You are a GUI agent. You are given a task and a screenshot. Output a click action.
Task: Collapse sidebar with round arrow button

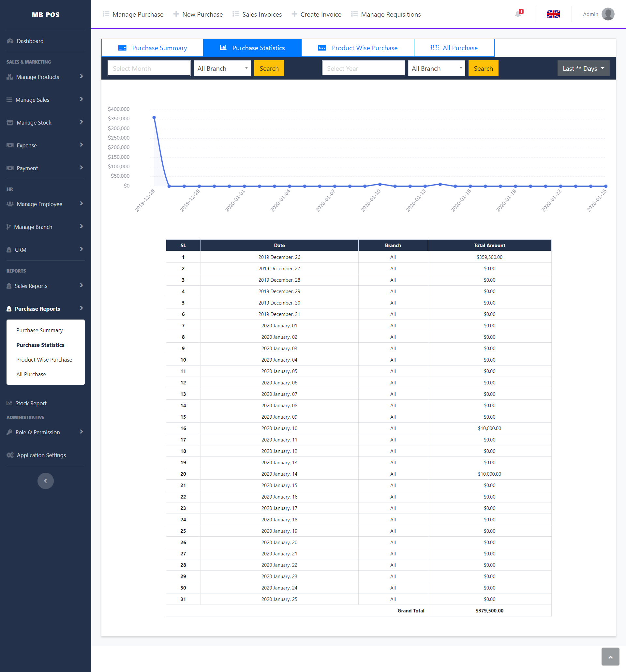click(45, 481)
